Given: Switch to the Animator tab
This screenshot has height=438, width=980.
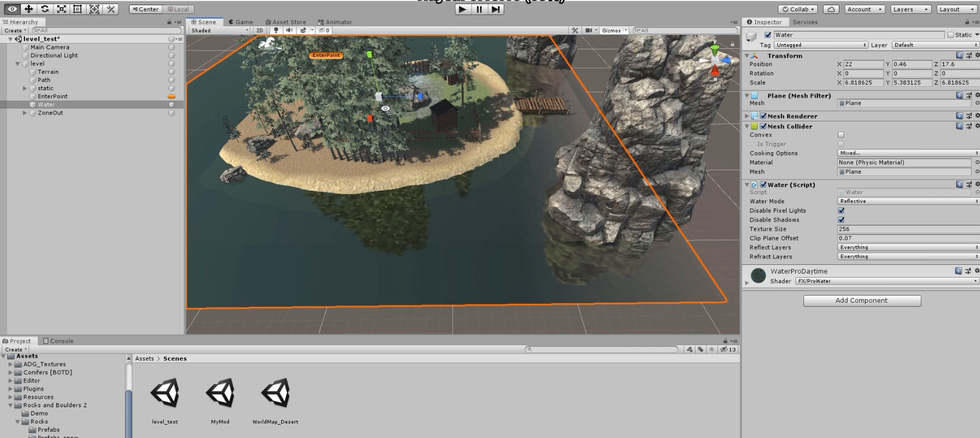Looking at the screenshot, I should tap(335, 22).
